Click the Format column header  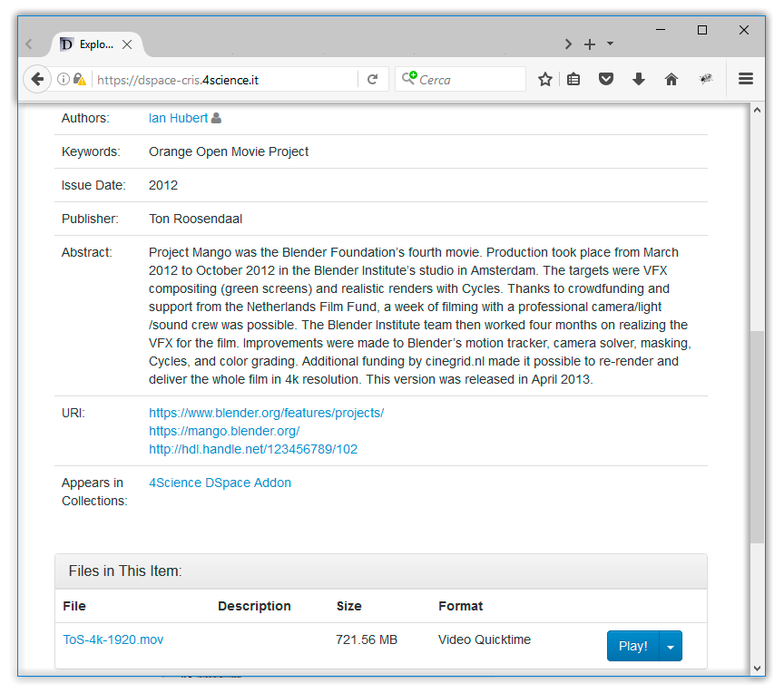click(460, 606)
